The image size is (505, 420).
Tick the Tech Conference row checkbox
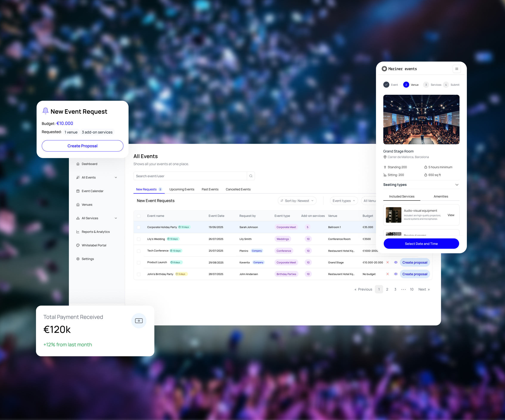tap(139, 251)
